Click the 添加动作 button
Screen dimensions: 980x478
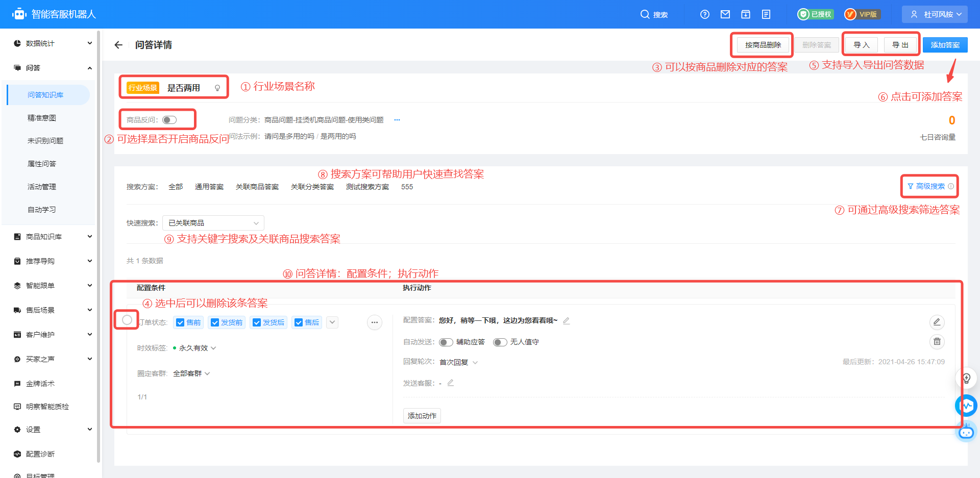point(422,416)
